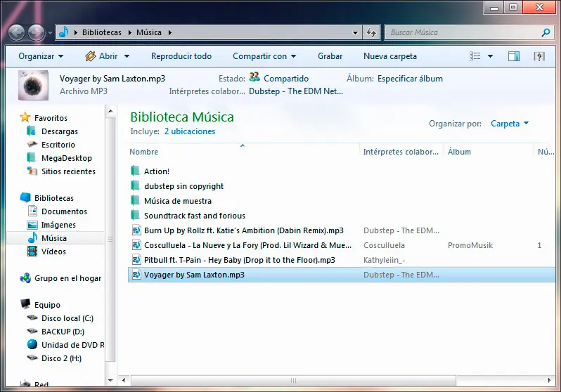This screenshot has height=392, width=561.
Task: Open view options dropdown arrow
Action: coord(490,56)
